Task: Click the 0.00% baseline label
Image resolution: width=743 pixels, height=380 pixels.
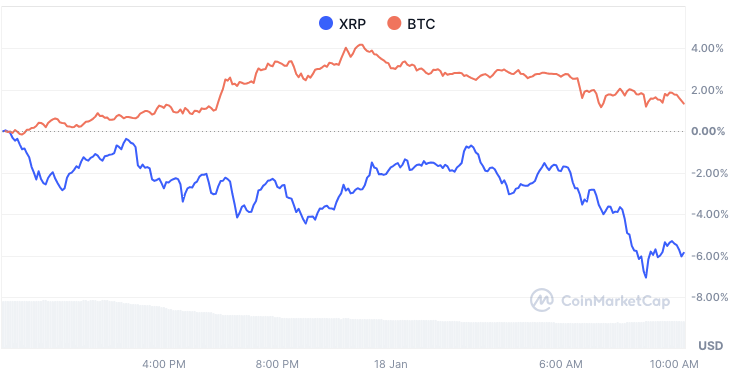Action: (x=708, y=131)
